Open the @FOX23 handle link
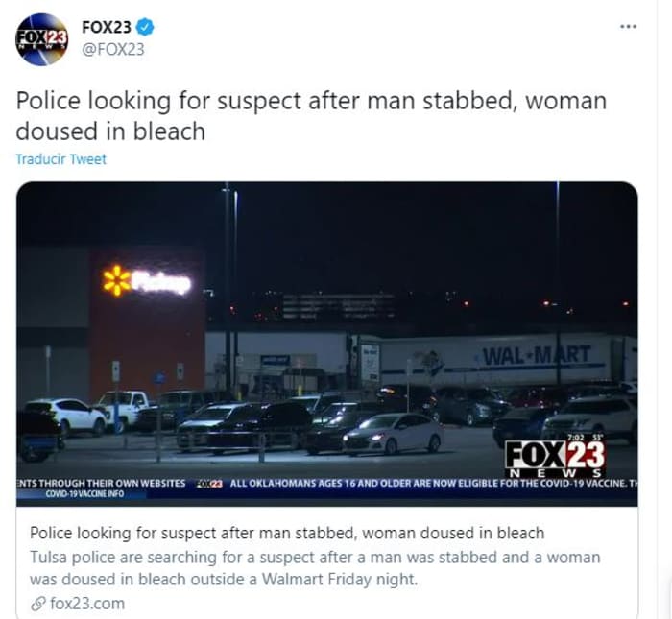This screenshot has width=672, height=619. [113, 49]
